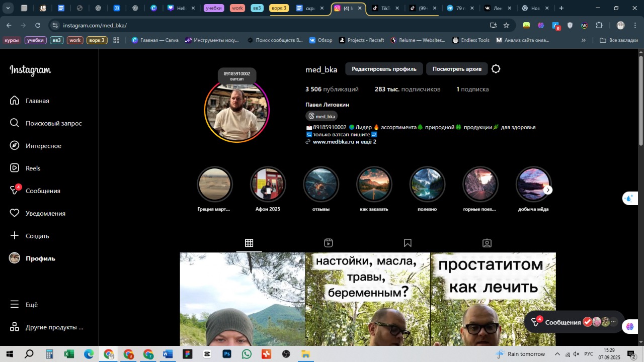Screen dimensions: 644x362
Task: Switch to the tagged photos tab
Action: [x=487, y=243]
